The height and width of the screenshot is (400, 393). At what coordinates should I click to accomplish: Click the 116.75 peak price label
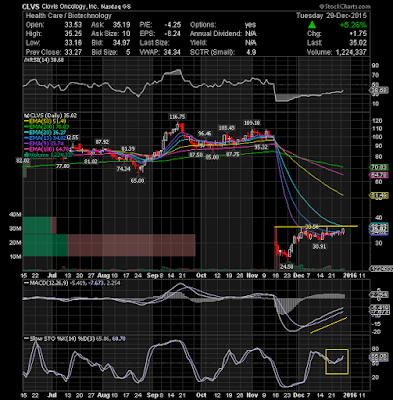tap(176, 117)
